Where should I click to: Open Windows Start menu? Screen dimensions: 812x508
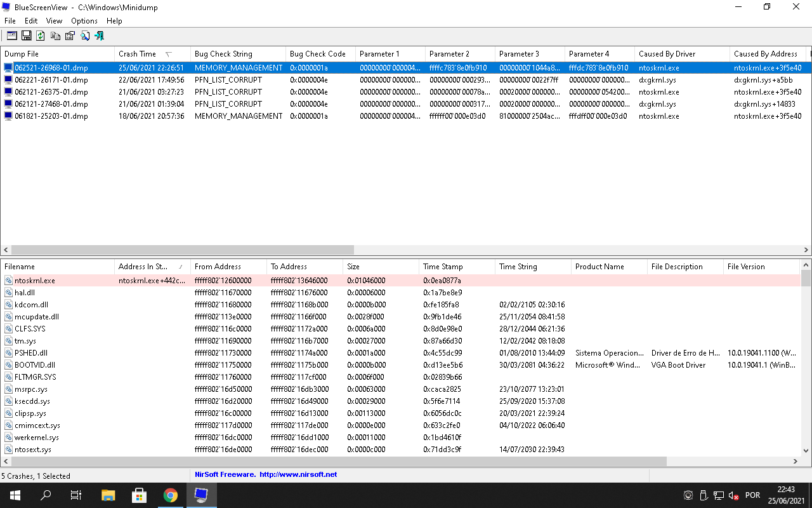pyautogui.click(x=15, y=495)
